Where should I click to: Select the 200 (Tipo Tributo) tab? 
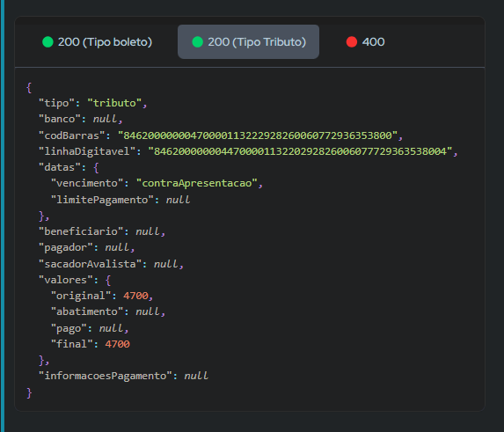pyautogui.click(x=248, y=41)
